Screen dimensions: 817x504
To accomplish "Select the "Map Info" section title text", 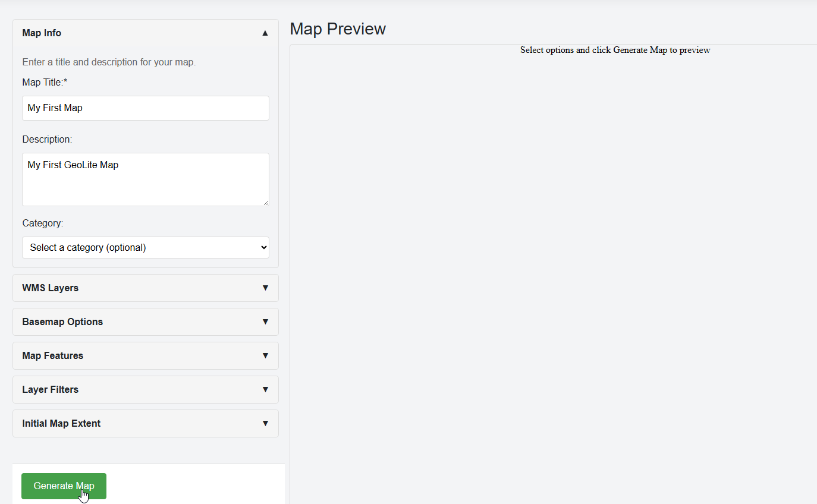I will tap(42, 33).
